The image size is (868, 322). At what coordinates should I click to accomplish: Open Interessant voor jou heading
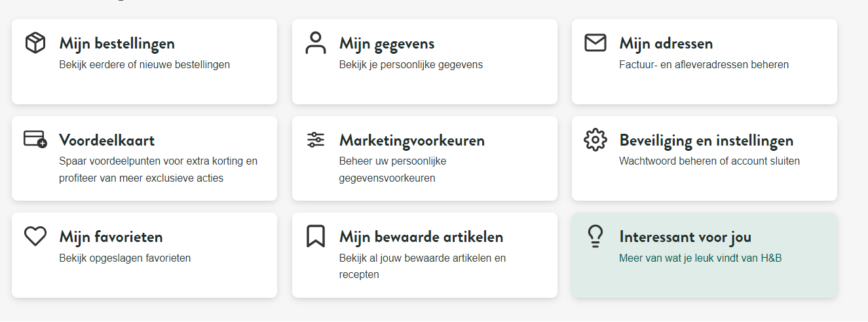click(x=685, y=237)
